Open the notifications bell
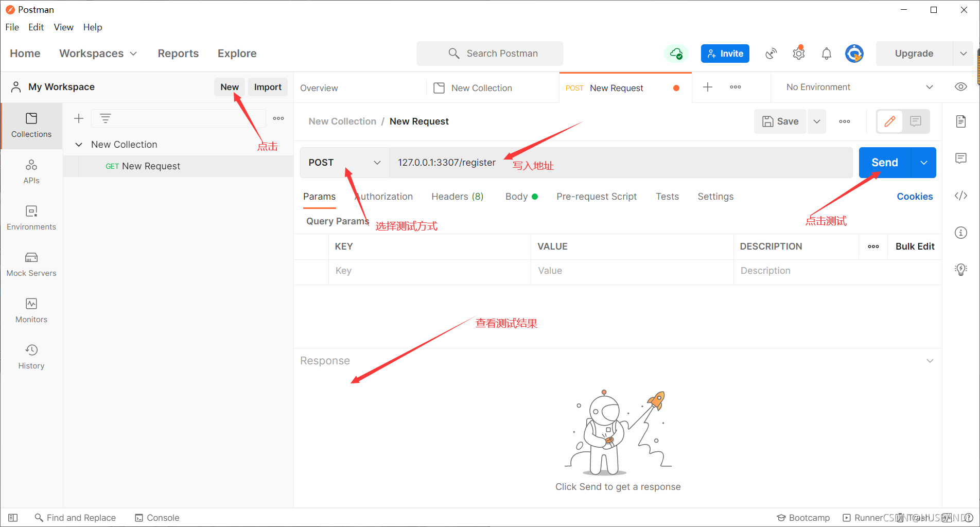Viewport: 980px width, 527px height. tap(827, 54)
